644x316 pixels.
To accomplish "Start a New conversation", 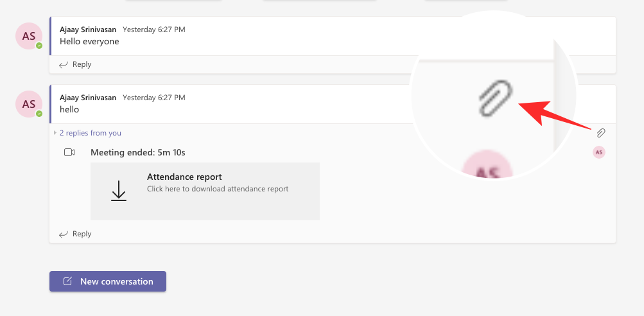I will (108, 281).
